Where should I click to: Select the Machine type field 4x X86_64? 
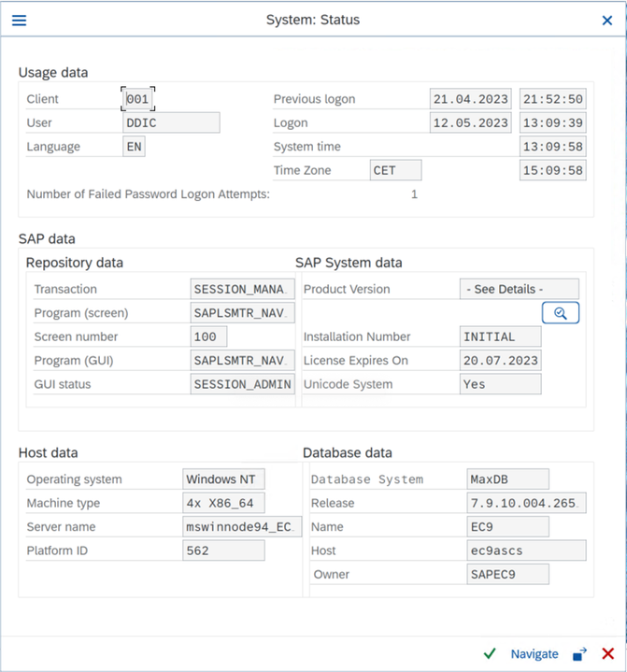223,503
